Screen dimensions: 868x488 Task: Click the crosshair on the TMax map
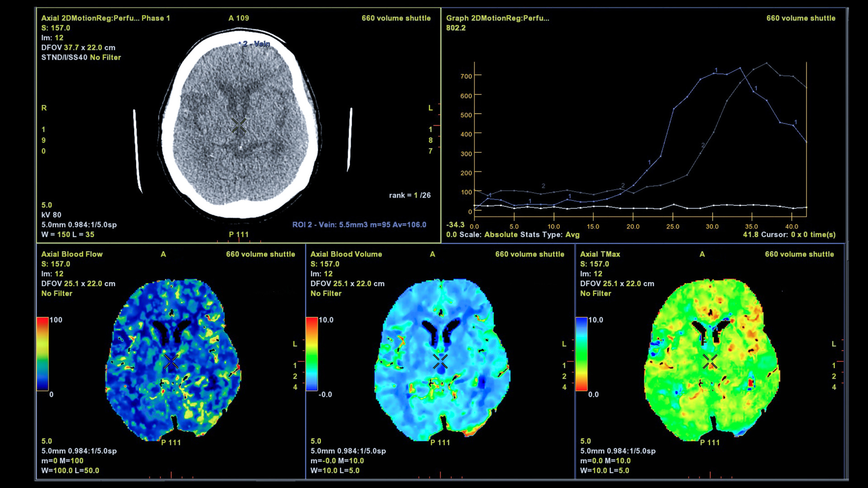click(x=710, y=361)
